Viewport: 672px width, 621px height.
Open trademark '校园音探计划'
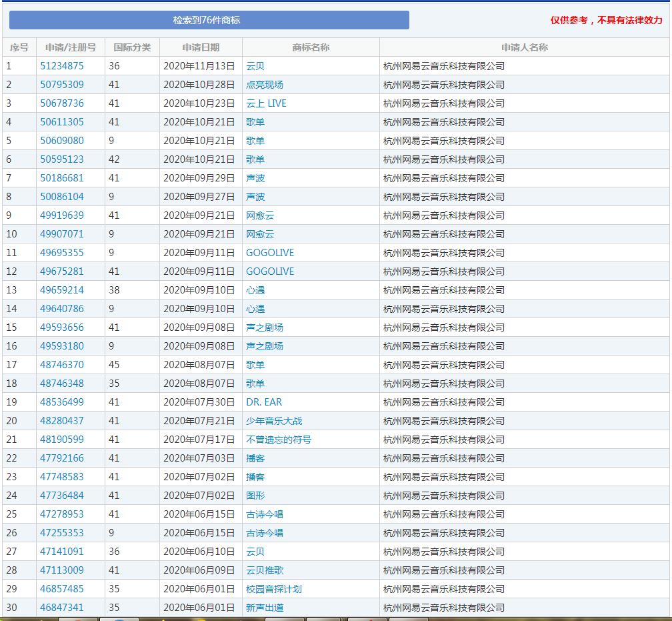[x=274, y=589]
